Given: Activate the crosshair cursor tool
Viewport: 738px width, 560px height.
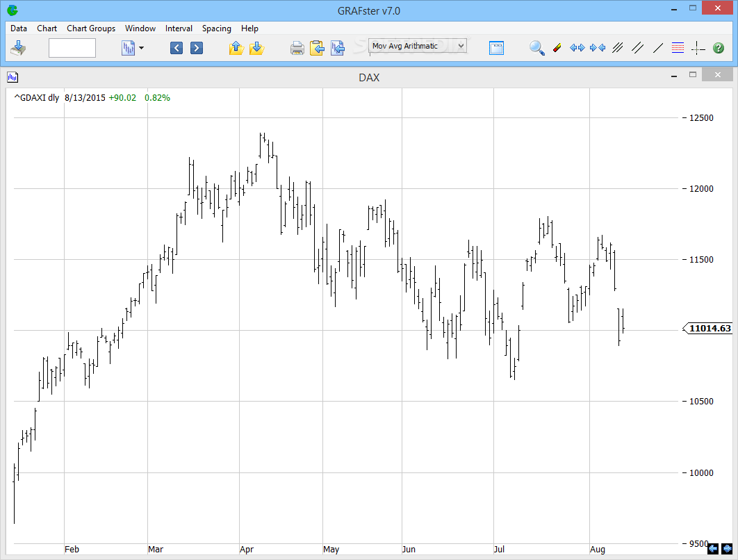Looking at the screenshot, I should [x=698, y=48].
